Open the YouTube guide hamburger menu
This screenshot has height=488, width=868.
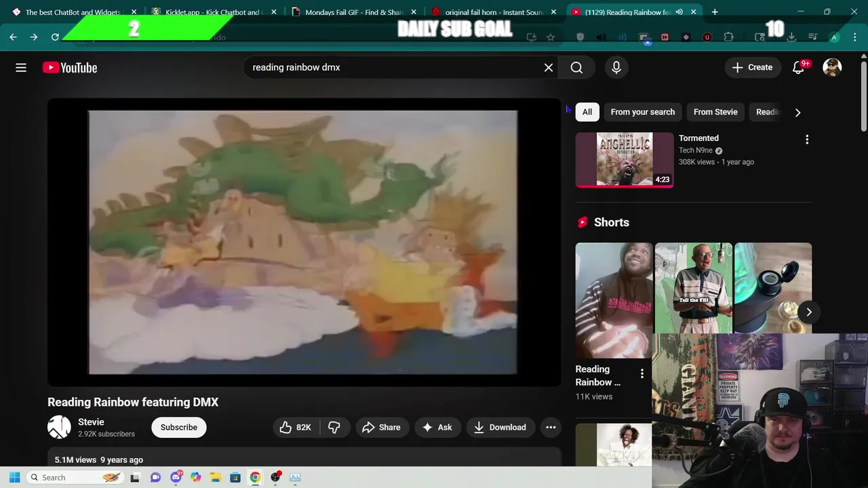(x=21, y=67)
